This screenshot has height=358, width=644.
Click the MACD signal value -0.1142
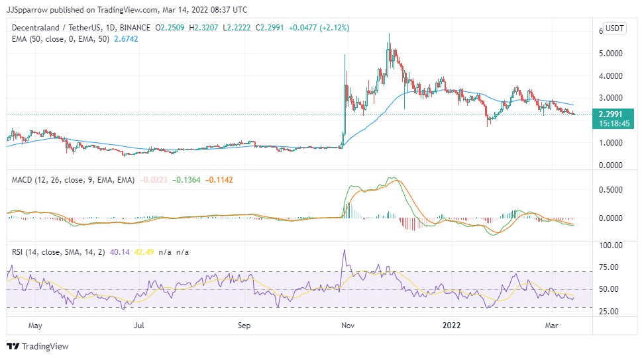point(219,180)
